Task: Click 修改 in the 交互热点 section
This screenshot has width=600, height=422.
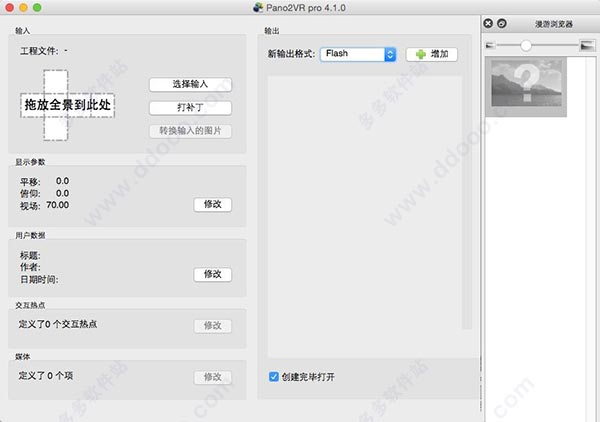Action: point(212,326)
